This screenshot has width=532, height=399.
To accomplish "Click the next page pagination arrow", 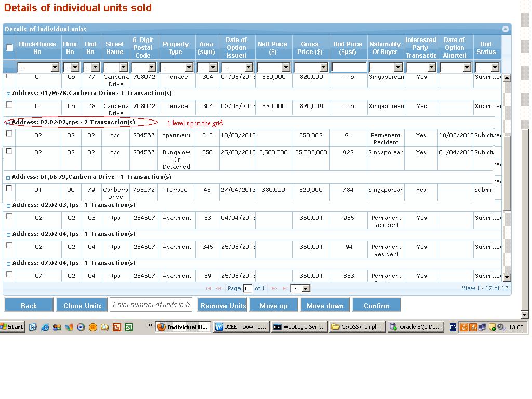I will (275, 288).
